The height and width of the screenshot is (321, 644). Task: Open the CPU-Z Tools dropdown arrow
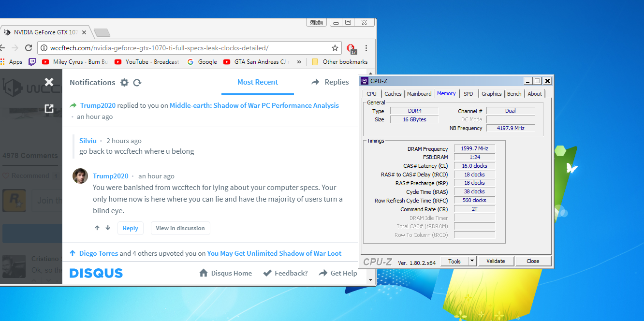(x=472, y=261)
